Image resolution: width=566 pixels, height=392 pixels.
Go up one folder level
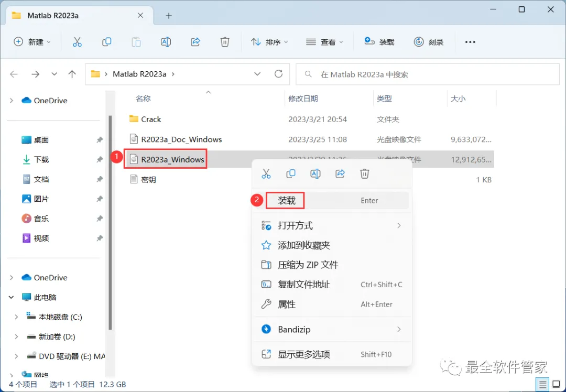click(72, 74)
